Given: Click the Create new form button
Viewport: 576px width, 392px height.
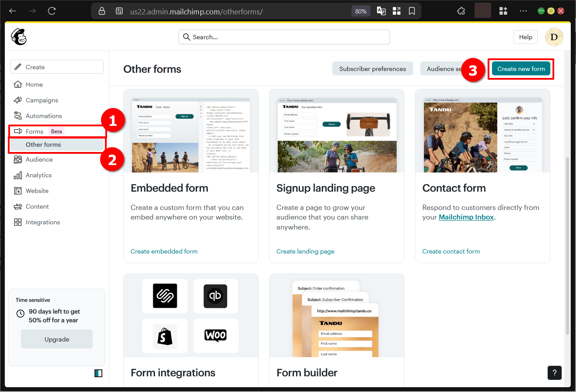Looking at the screenshot, I should [x=521, y=68].
